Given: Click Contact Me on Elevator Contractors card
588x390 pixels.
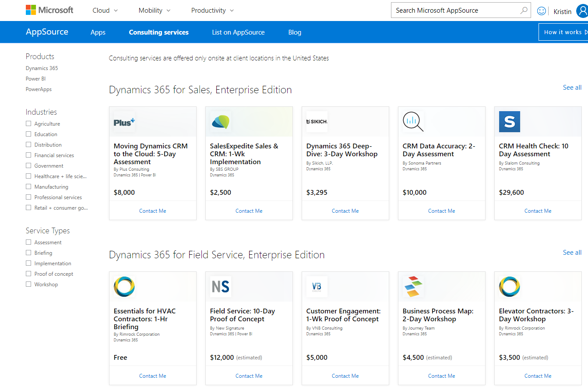Looking at the screenshot, I should pos(538,376).
